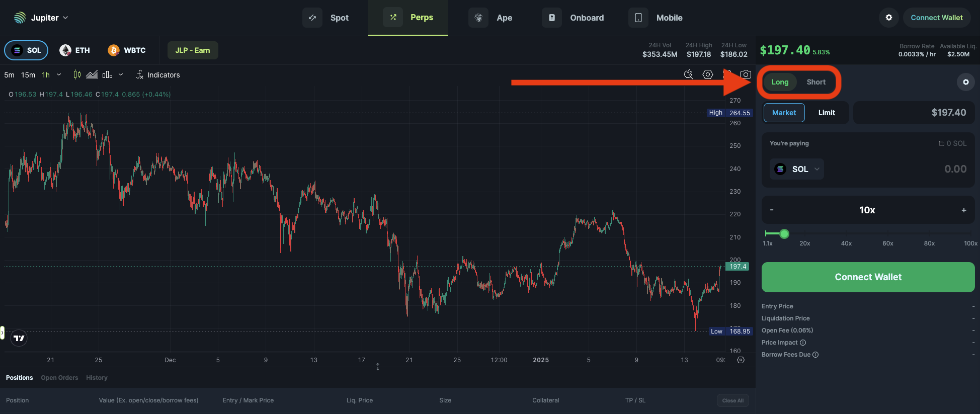The image size is (980, 414).
Task: Open the SOL paying token dropdown
Action: coord(796,169)
